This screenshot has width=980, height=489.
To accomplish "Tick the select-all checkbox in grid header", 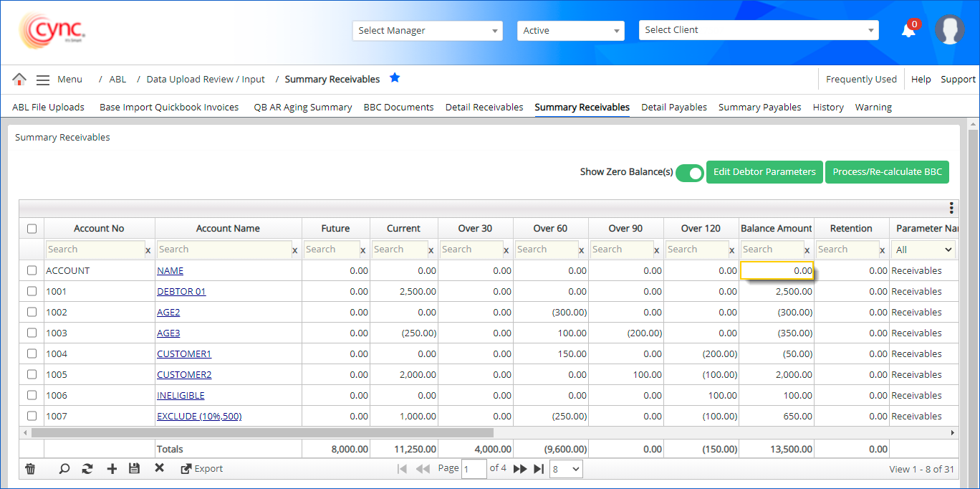I will tap(32, 229).
